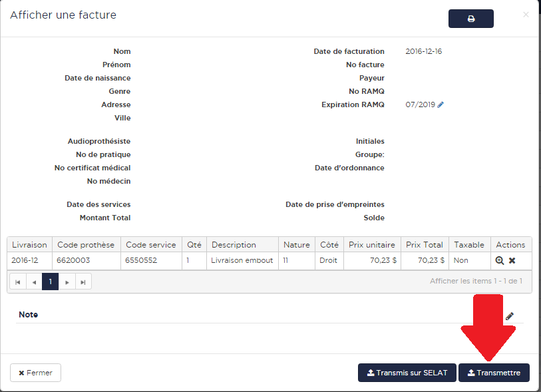Close dialog with Fermer button

click(35, 373)
